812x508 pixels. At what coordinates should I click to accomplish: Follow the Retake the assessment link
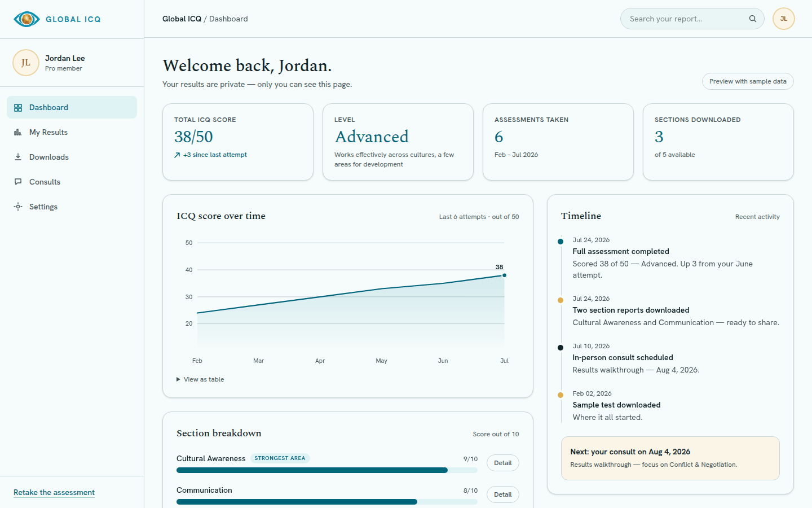pos(54,492)
